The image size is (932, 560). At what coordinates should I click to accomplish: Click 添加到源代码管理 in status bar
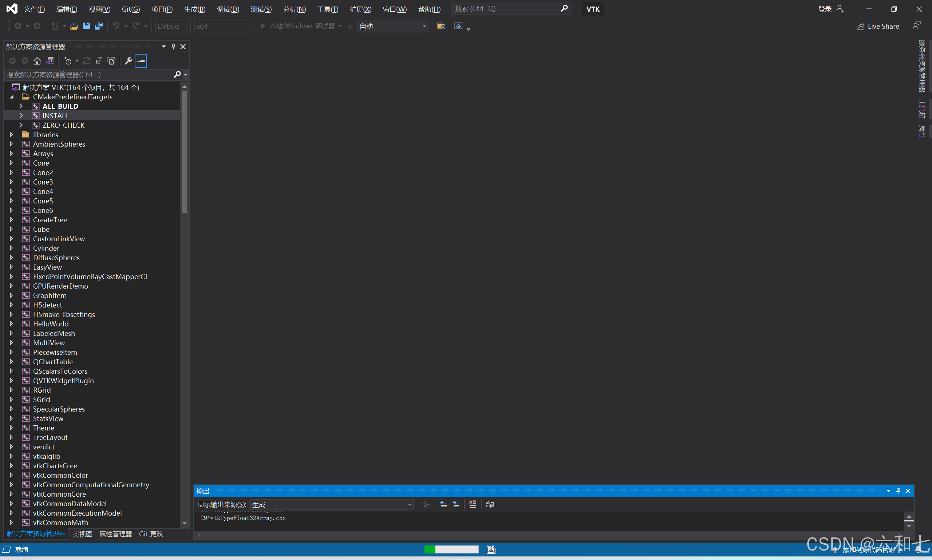click(869, 549)
